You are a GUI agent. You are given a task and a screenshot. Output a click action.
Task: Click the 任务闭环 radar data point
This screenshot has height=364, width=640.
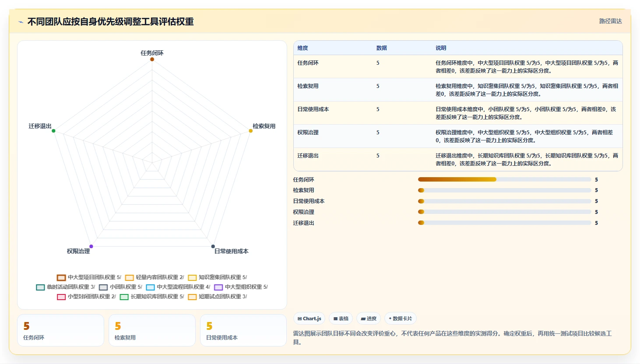[x=152, y=59]
